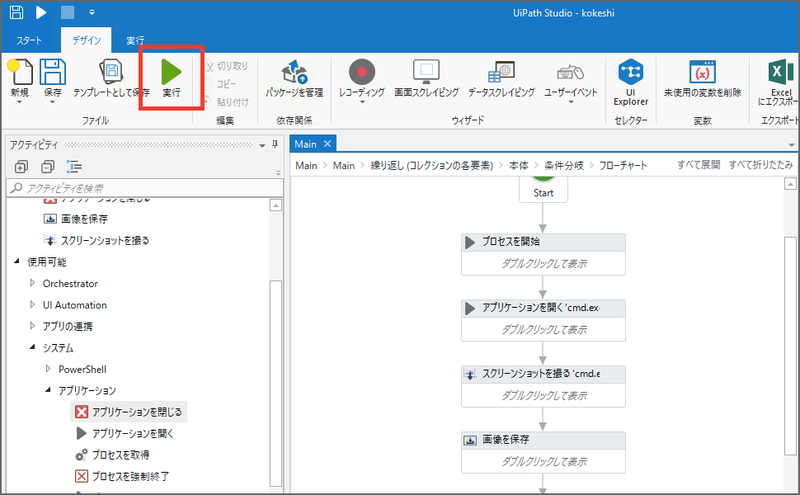Select 画像を保存 in the activities list
Screen dimensions: 800x495
76,219
